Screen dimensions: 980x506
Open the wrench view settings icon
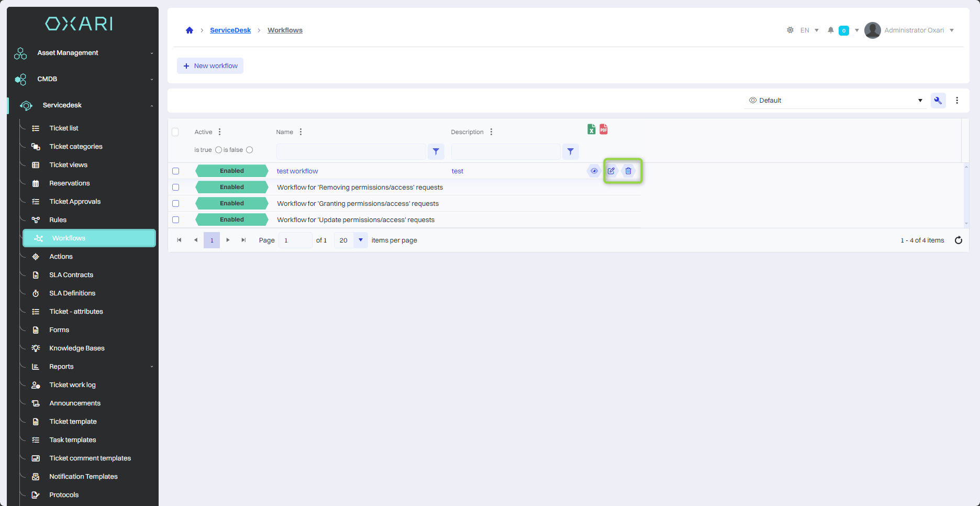coord(938,101)
